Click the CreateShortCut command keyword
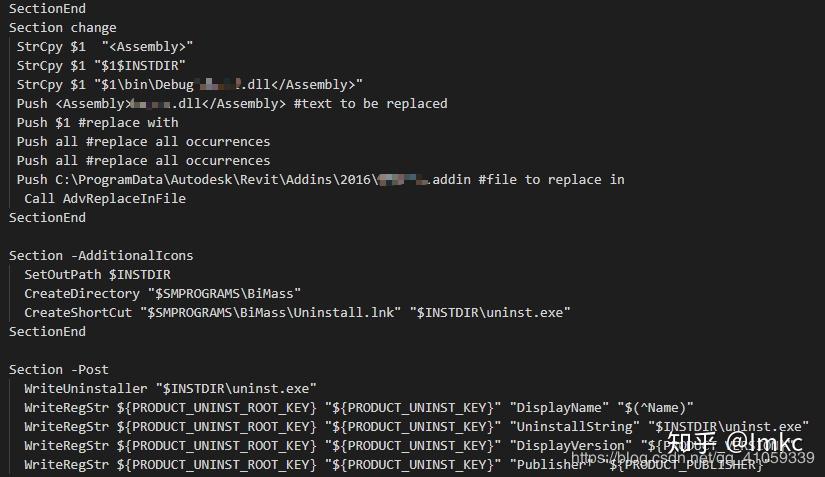The height and width of the screenshot is (477, 825). pyautogui.click(x=78, y=312)
